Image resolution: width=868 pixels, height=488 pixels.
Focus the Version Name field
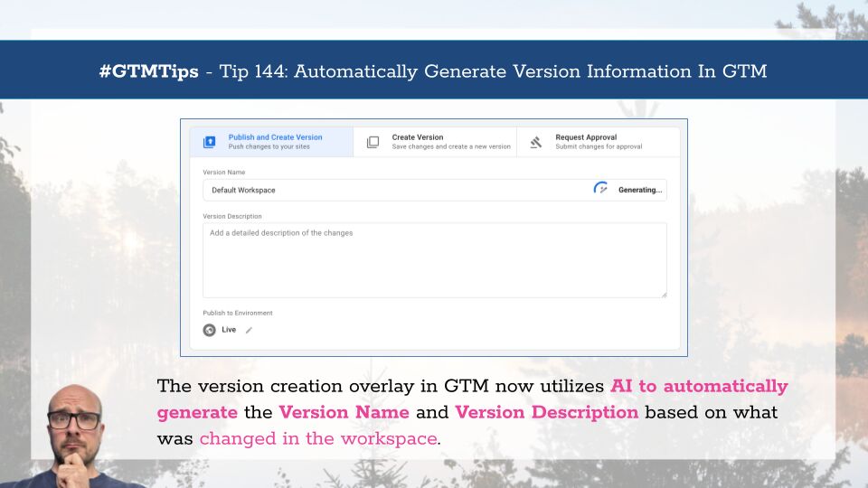435,190
